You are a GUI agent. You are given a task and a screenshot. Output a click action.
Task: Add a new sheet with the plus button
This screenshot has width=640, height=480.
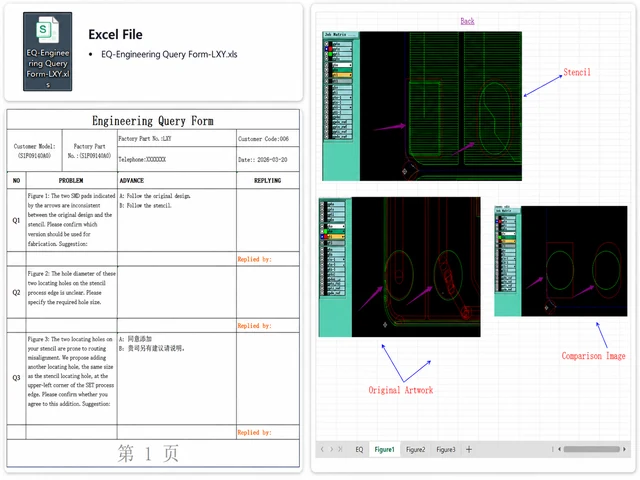tap(469, 449)
